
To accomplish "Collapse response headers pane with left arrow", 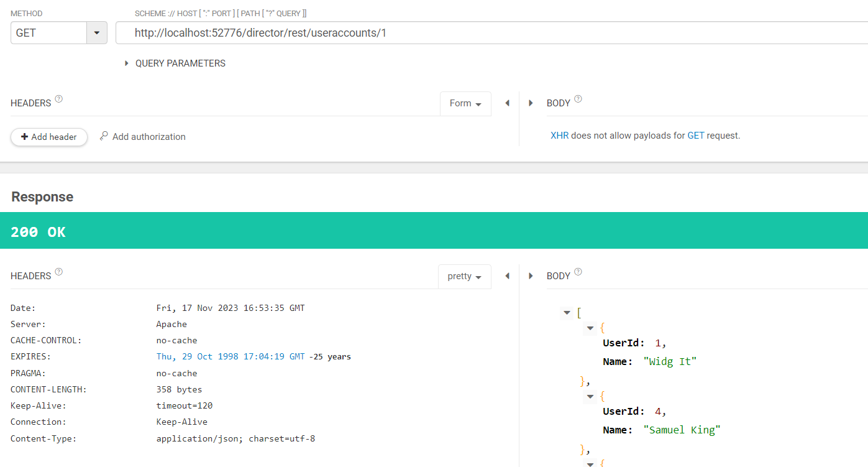I will tap(507, 276).
